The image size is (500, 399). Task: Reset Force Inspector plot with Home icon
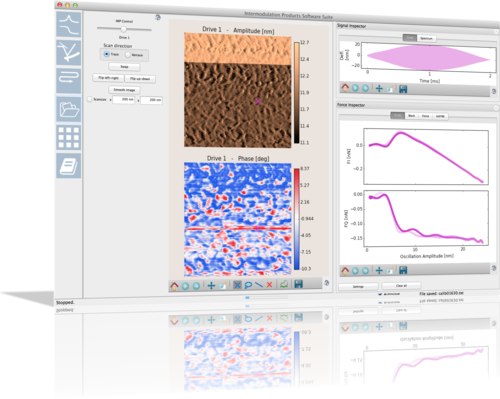[345, 270]
